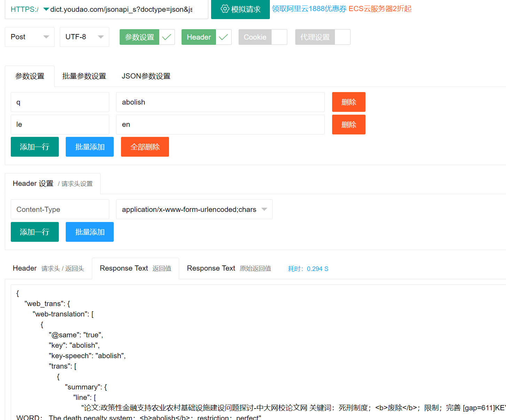Click the "line": [ response line
This screenshot has height=420, width=506.
click(85, 397)
